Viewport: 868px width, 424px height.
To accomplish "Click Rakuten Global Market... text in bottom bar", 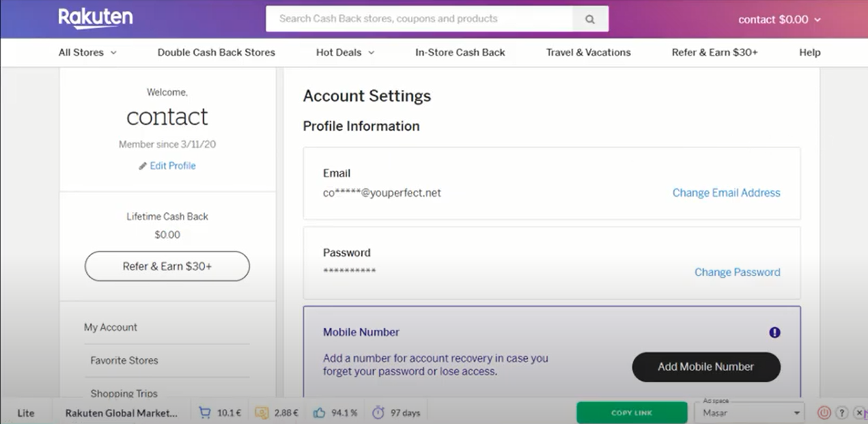I will pyautogui.click(x=121, y=413).
